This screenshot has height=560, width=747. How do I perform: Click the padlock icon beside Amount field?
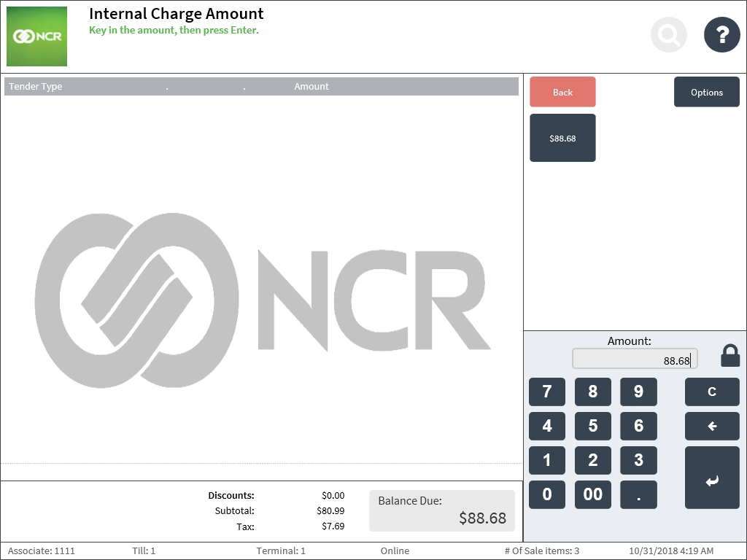[729, 356]
